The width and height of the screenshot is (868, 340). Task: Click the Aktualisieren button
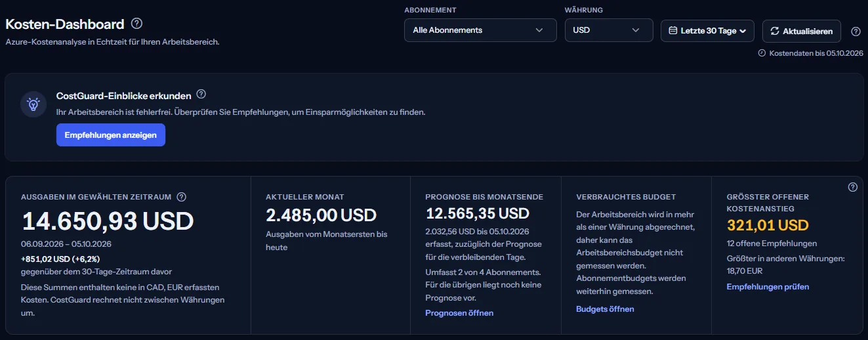(x=802, y=31)
